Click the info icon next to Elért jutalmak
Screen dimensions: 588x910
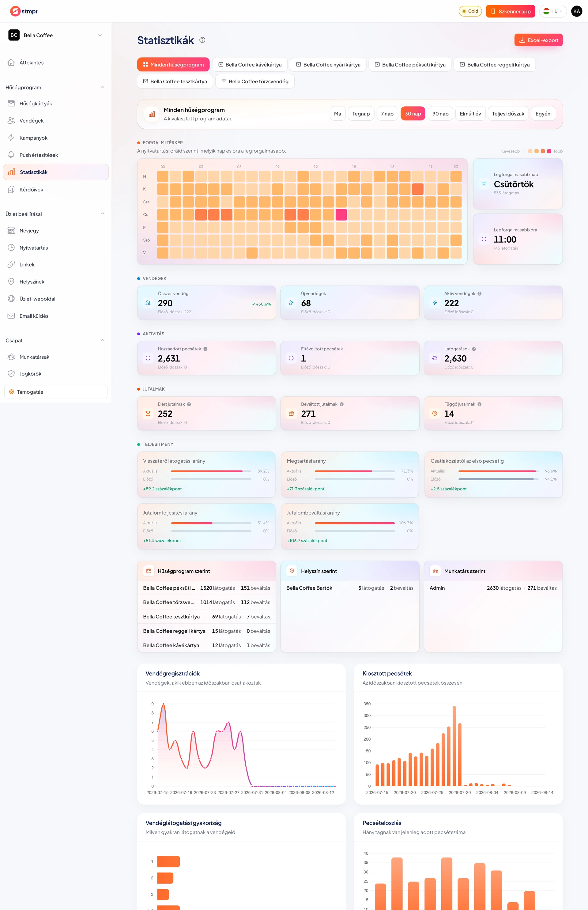189,404
